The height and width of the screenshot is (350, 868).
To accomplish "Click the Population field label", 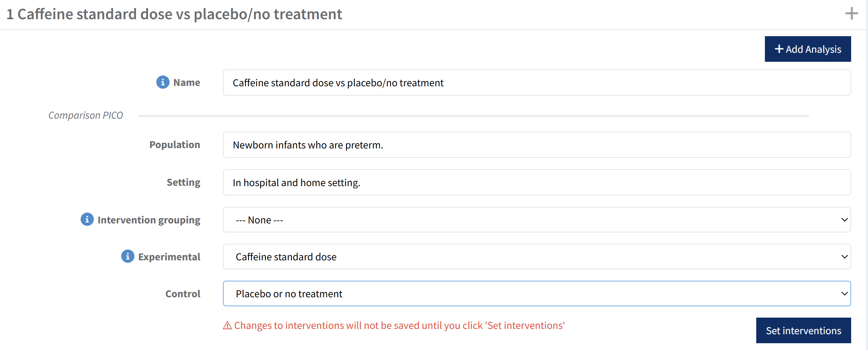I will coord(175,145).
